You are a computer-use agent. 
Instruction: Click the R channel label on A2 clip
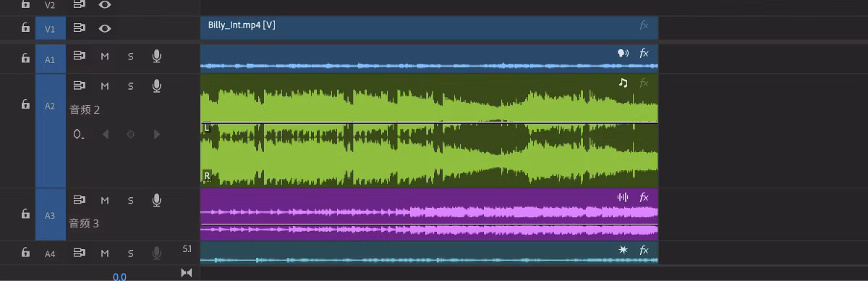coord(207,176)
